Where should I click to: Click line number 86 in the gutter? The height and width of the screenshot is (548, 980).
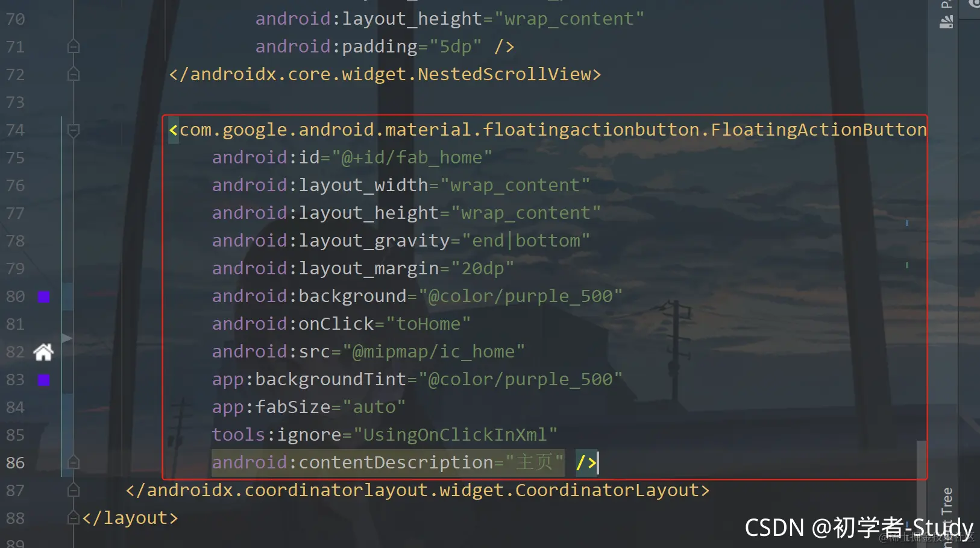(16, 463)
